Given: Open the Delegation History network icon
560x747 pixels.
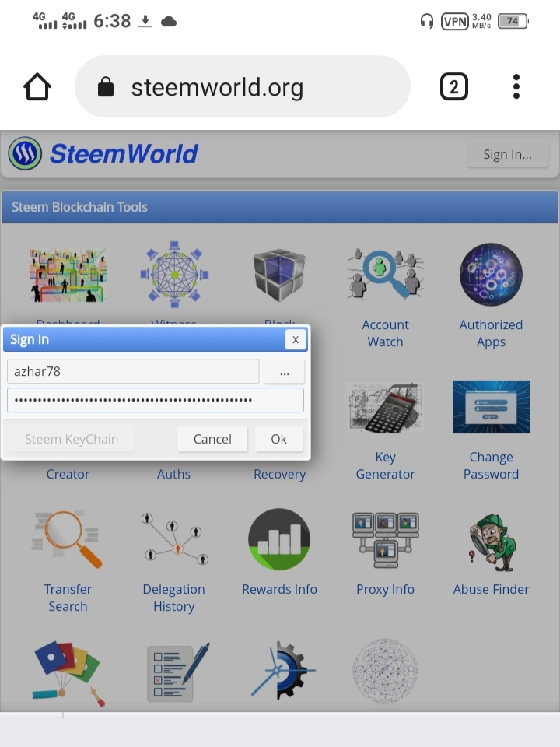Looking at the screenshot, I should click(x=174, y=538).
